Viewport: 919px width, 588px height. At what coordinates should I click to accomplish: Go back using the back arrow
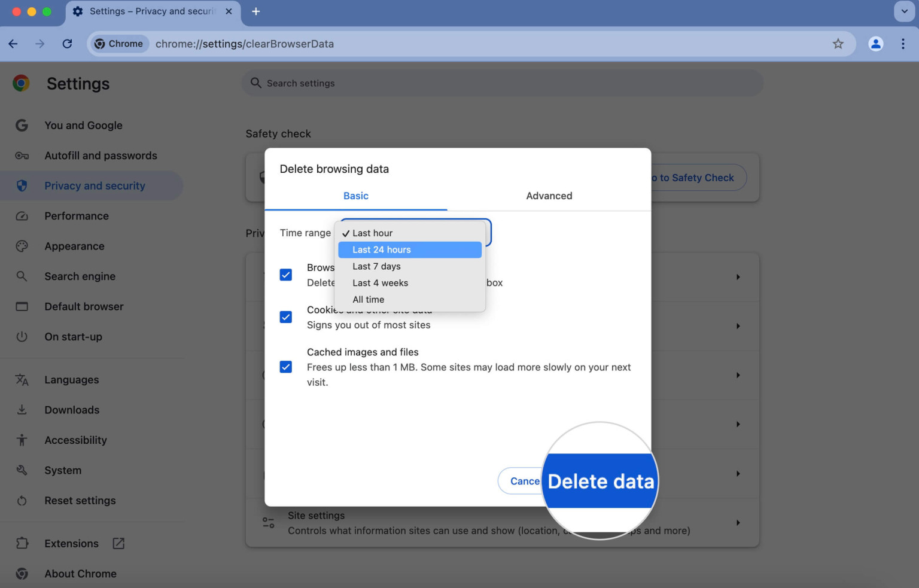pyautogui.click(x=13, y=44)
